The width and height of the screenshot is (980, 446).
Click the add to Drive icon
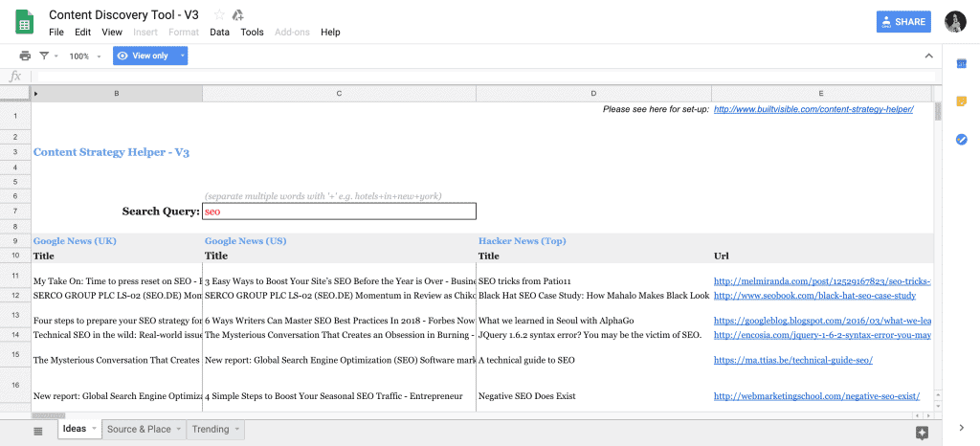[237, 14]
